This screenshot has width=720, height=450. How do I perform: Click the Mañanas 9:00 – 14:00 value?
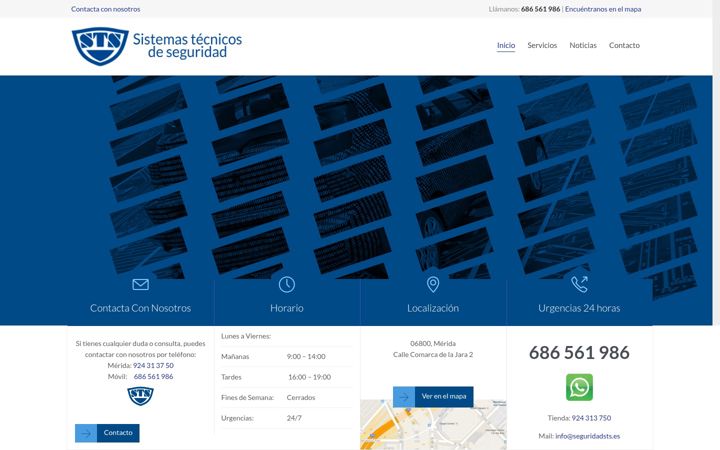click(306, 356)
